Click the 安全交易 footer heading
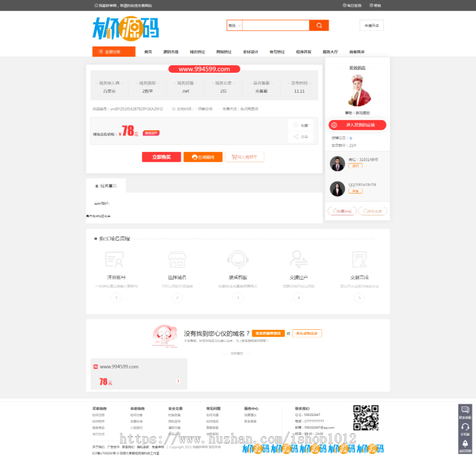Screen dimensions: 476x459 click(x=176, y=409)
